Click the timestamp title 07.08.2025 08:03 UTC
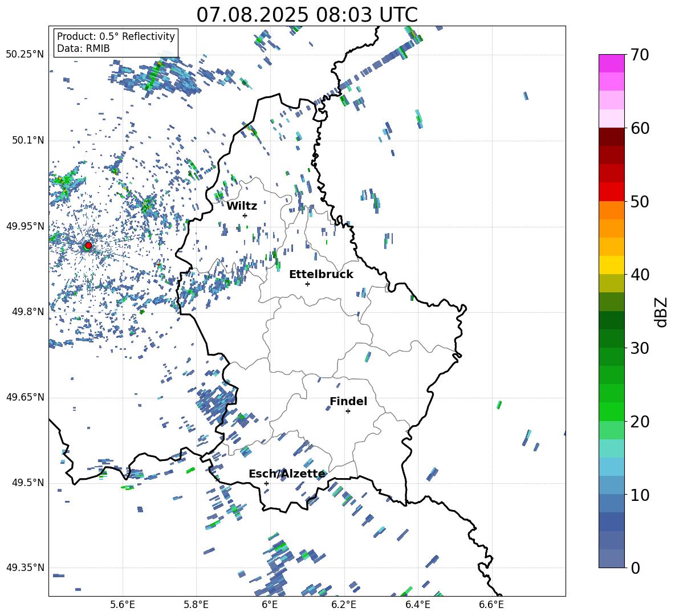The height and width of the screenshot is (616, 675). (x=307, y=15)
